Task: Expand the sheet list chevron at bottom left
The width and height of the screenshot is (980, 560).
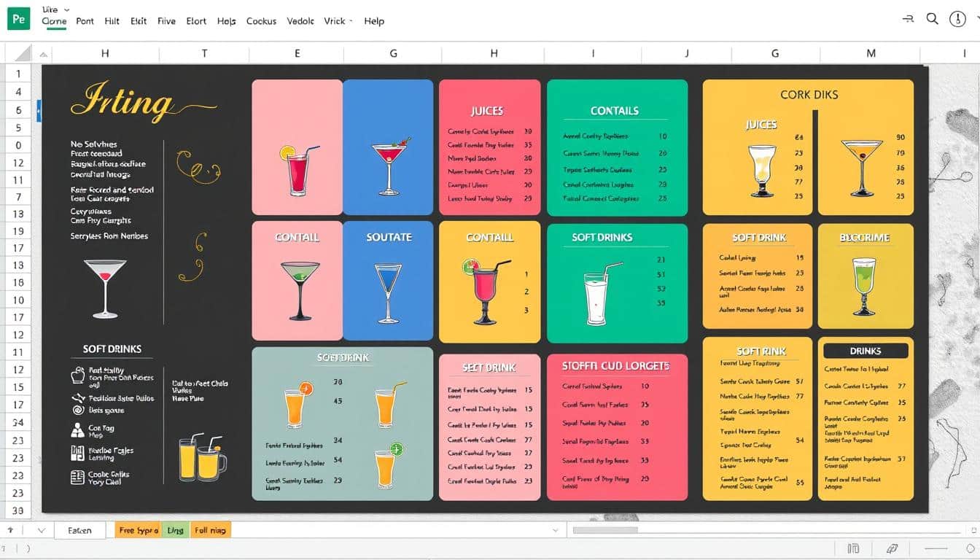Action: pyautogui.click(x=41, y=530)
